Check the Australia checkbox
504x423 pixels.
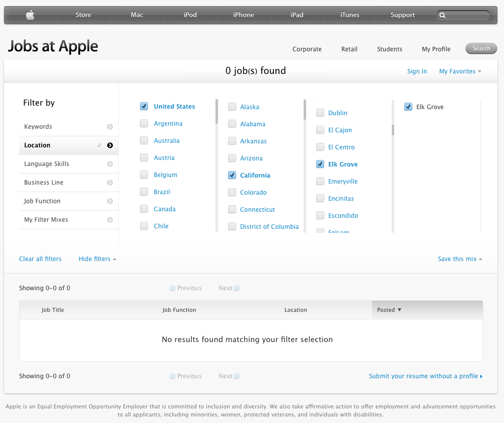(144, 140)
